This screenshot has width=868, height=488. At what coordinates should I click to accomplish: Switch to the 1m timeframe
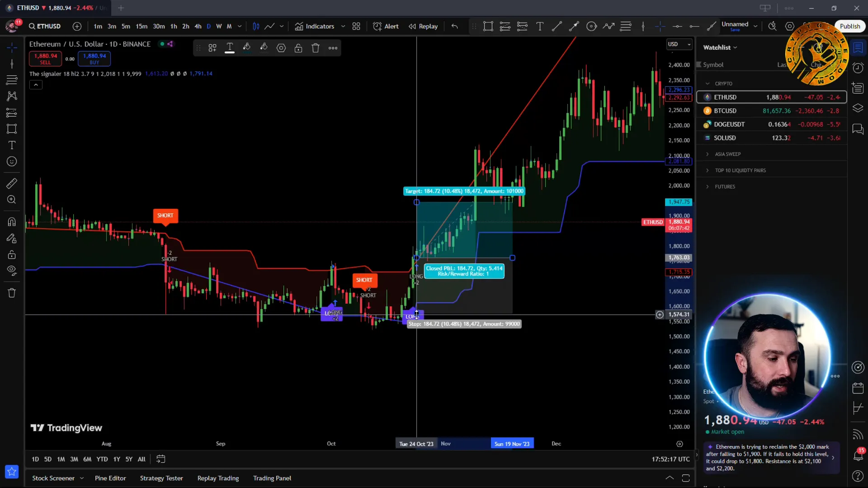coord(98,26)
